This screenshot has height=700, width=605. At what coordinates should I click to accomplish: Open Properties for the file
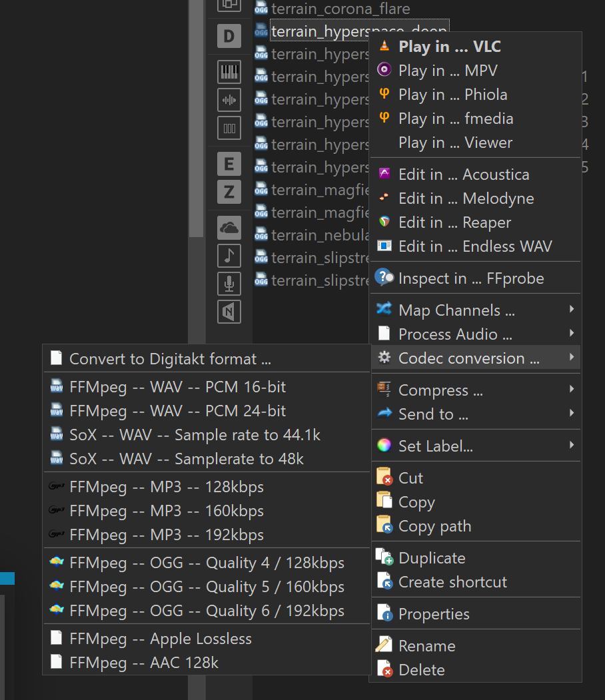point(476,614)
